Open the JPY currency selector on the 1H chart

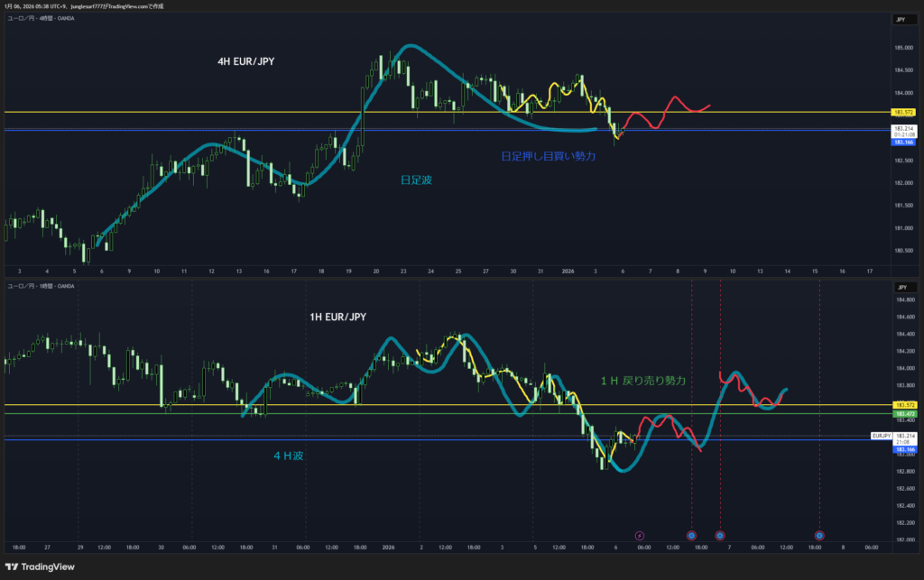902,287
